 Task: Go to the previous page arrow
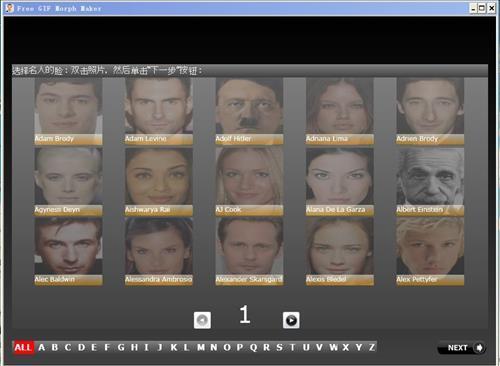point(202,320)
